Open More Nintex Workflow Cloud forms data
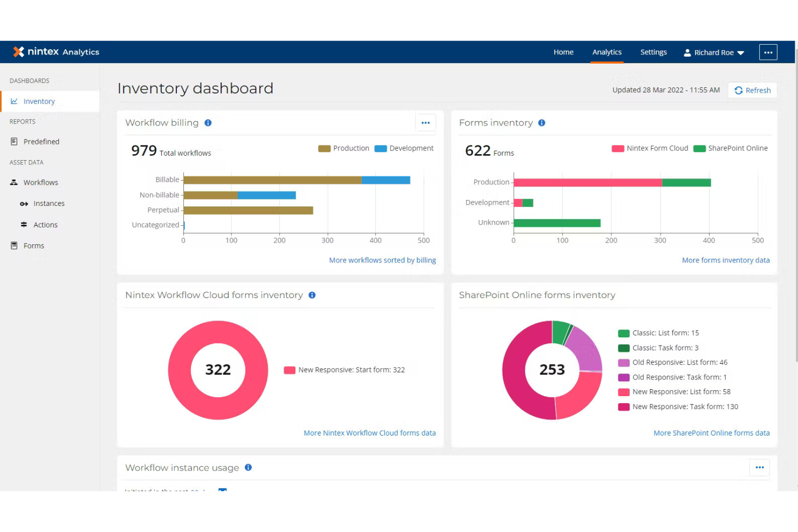798x532 pixels. pyautogui.click(x=370, y=433)
